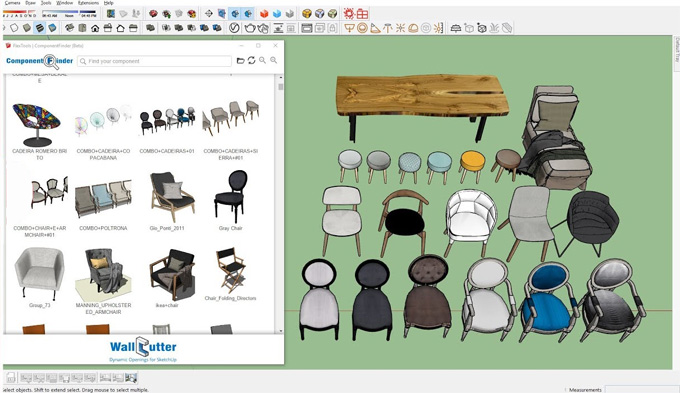680x393 pixels.
Task: Open the Wall Cutter banner link
Action: pos(143,349)
